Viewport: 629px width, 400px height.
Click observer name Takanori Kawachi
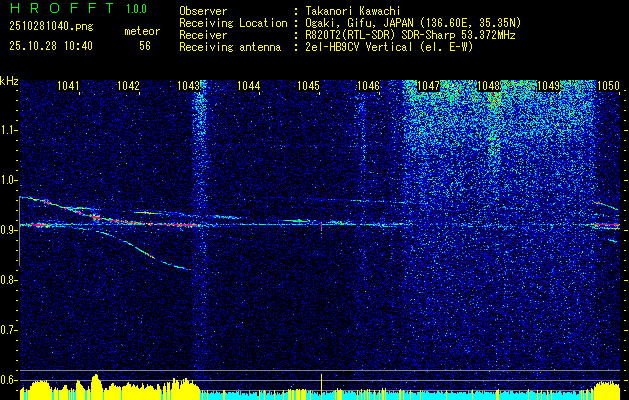tap(353, 11)
